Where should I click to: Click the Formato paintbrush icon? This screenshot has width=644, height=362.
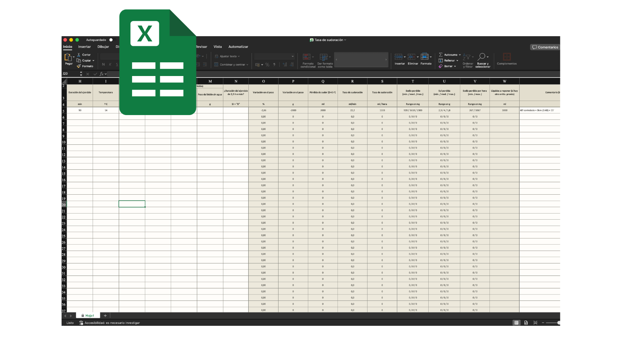click(x=79, y=66)
